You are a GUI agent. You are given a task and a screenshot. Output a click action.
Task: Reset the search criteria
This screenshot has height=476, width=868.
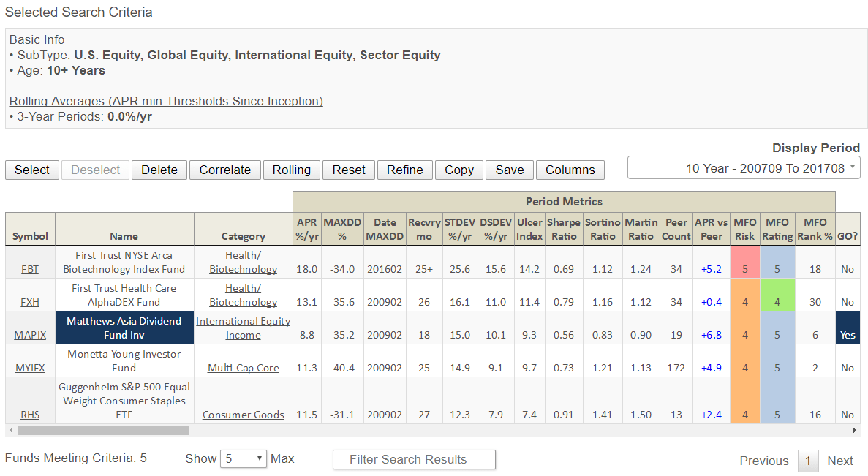(349, 170)
